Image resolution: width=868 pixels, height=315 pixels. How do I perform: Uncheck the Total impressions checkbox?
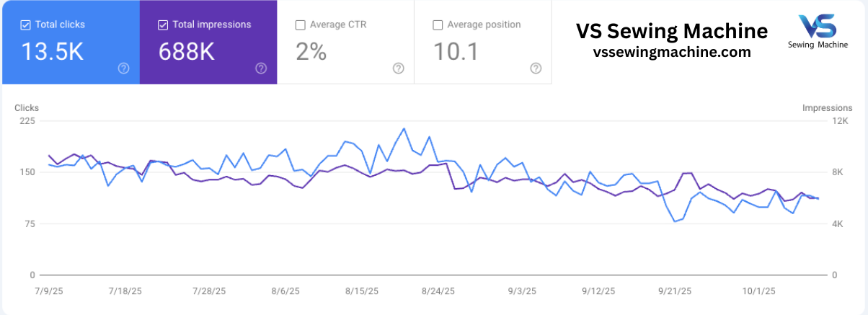[x=163, y=25]
